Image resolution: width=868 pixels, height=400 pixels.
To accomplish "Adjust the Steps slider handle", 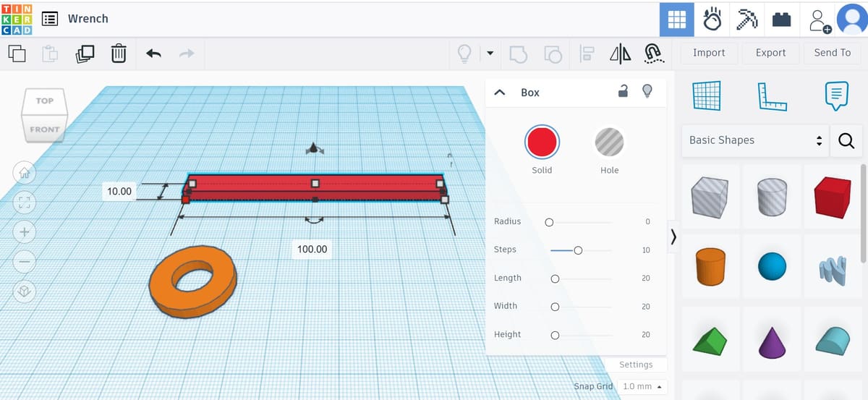I will point(577,250).
